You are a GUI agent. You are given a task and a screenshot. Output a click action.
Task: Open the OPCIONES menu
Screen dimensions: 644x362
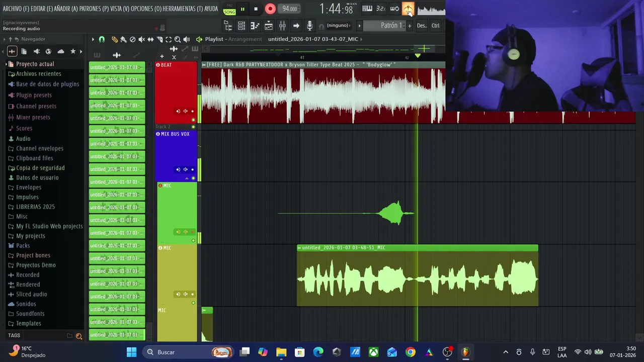146,9
